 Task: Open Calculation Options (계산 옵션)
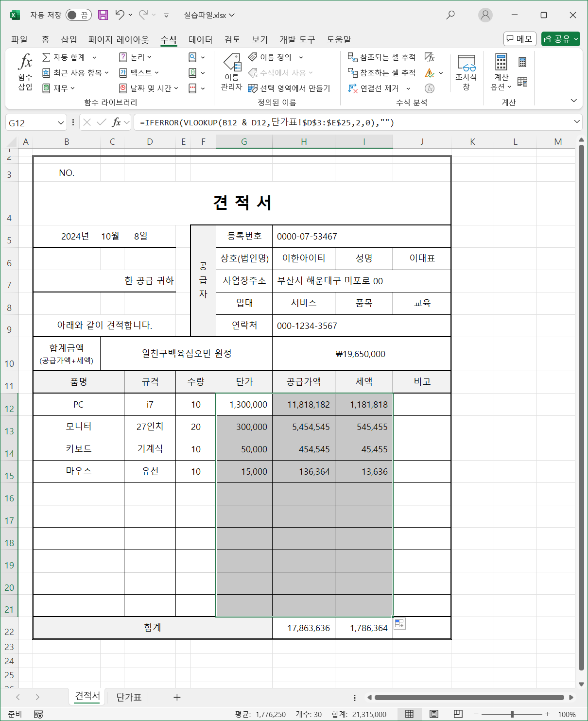501,72
